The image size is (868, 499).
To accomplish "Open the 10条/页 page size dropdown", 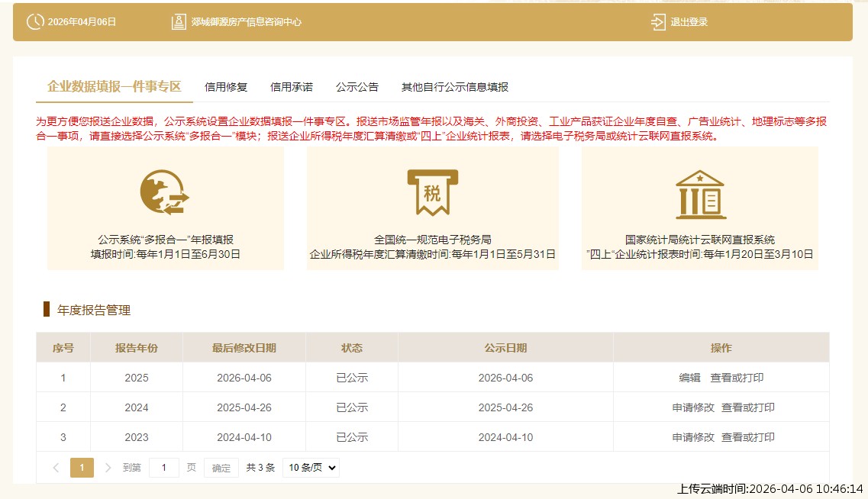I will (310, 467).
